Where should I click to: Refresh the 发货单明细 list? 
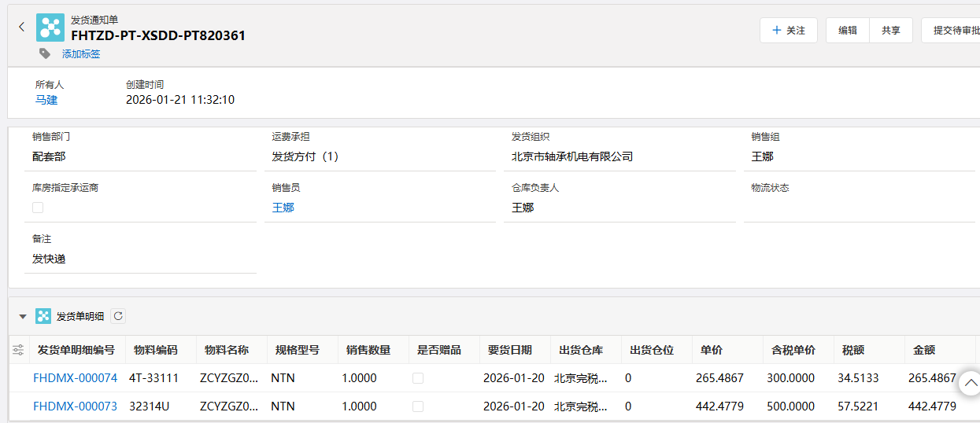(118, 316)
